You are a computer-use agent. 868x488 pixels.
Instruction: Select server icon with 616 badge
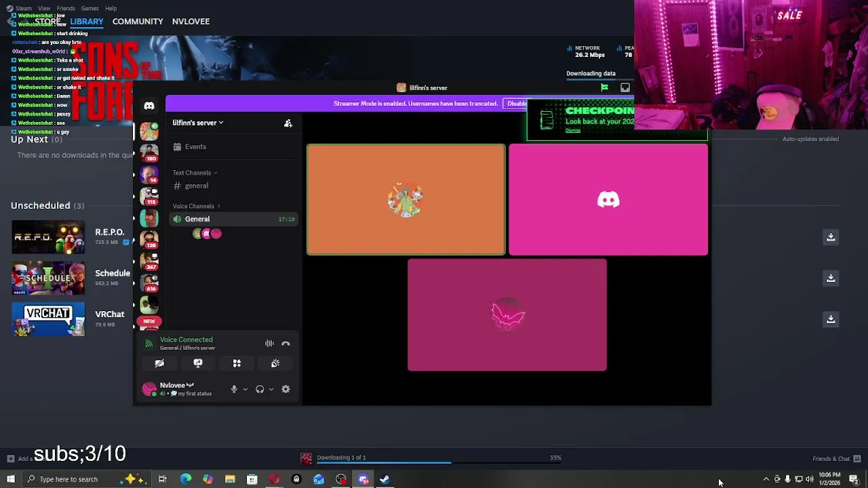click(149, 283)
